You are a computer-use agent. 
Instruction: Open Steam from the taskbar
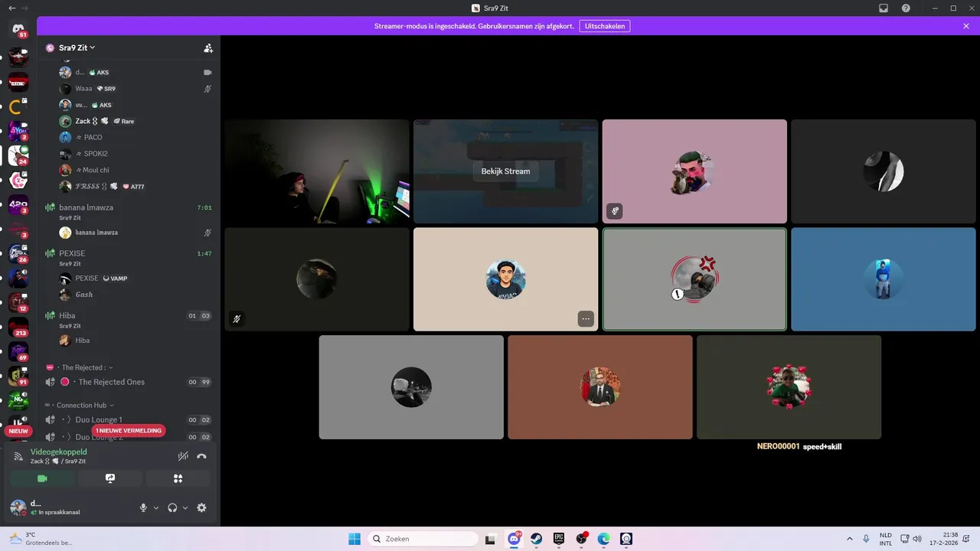pyautogui.click(x=537, y=539)
